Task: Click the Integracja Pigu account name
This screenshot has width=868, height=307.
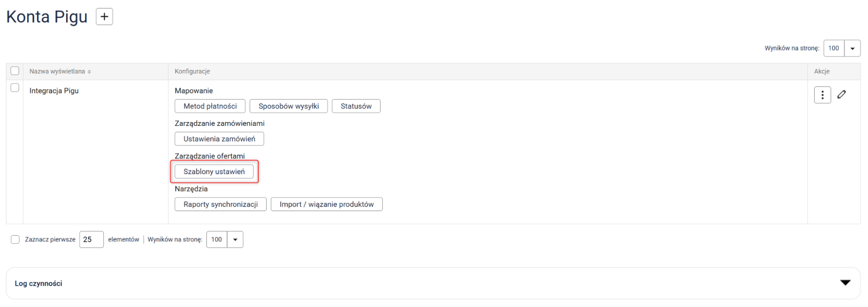Action: pyautogui.click(x=54, y=91)
